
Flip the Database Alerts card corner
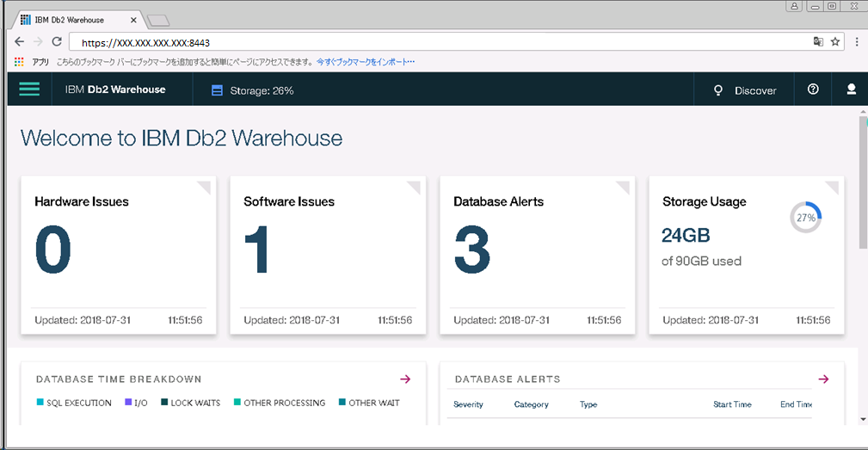pyautogui.click(x=623, y=188)
